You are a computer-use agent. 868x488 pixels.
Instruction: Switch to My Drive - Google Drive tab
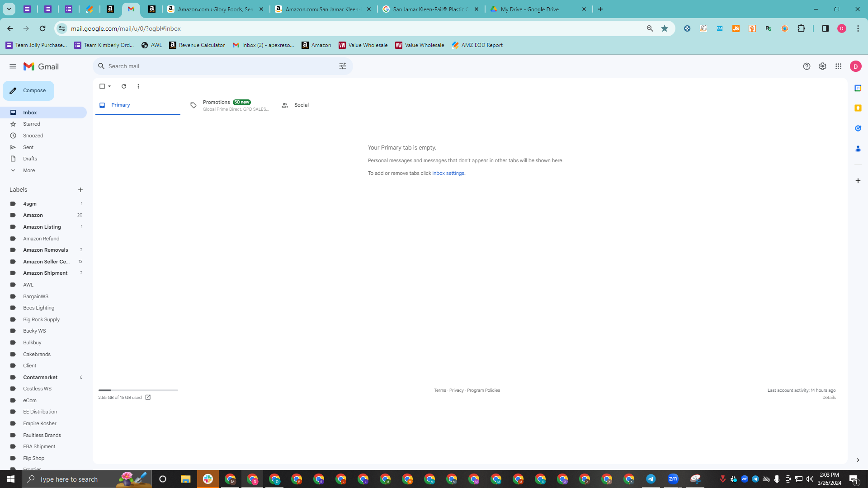(x=538, y=9)
